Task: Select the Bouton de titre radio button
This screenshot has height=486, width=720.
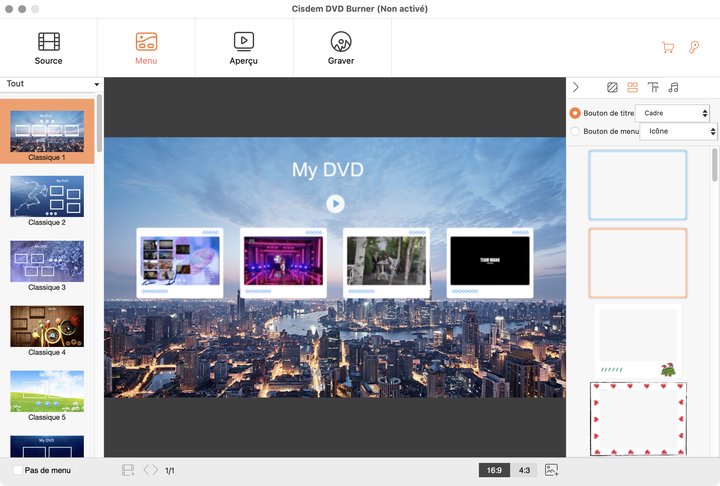Action: pyautogui.click(x=575, y=113)
